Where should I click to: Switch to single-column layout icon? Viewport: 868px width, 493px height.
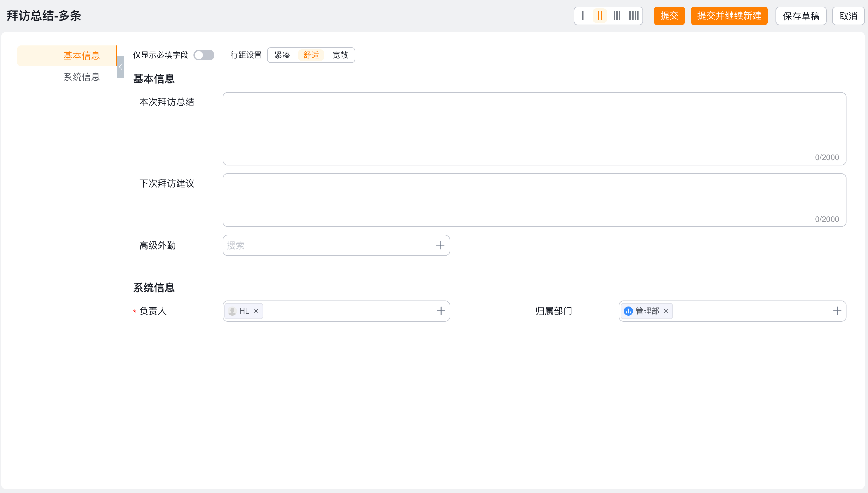click(583, 16)
